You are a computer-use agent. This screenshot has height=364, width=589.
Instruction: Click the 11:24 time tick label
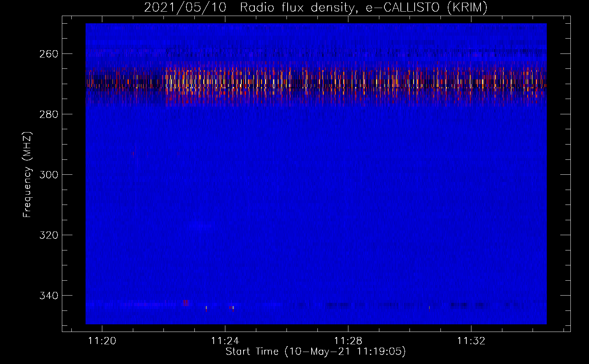(x=225, y=341)
